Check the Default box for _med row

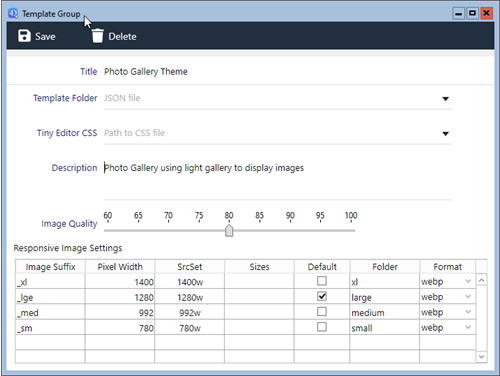322,312
